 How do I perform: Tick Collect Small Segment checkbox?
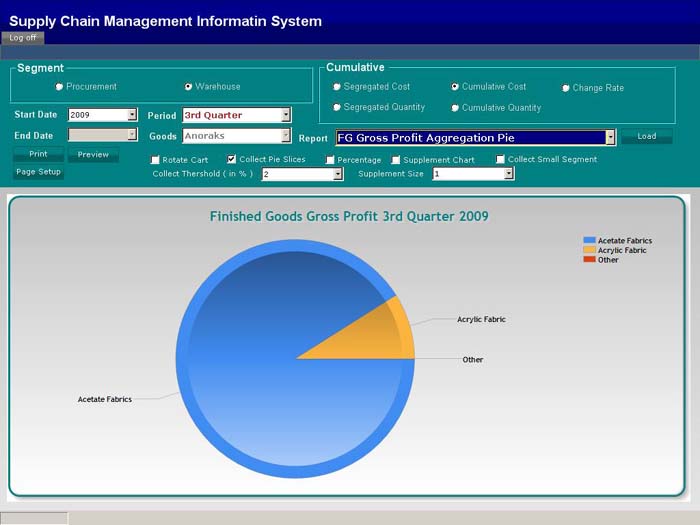[500, 159]
